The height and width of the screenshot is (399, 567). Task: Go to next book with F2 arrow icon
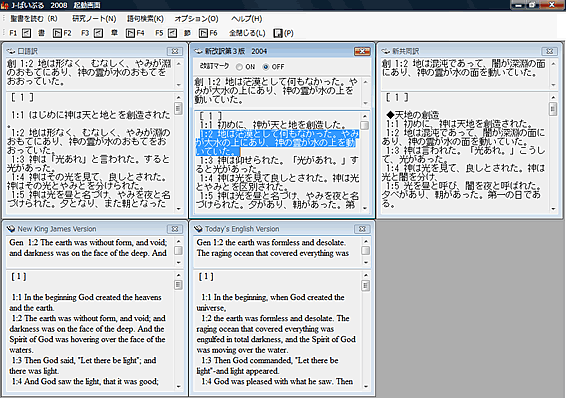point(57,33)
